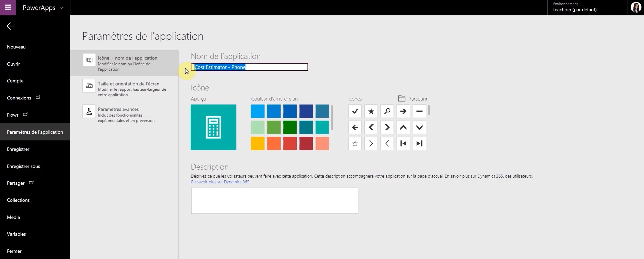Choose the down chevron icon
Screen dimensions: 644x259
[x=419, y=127]
